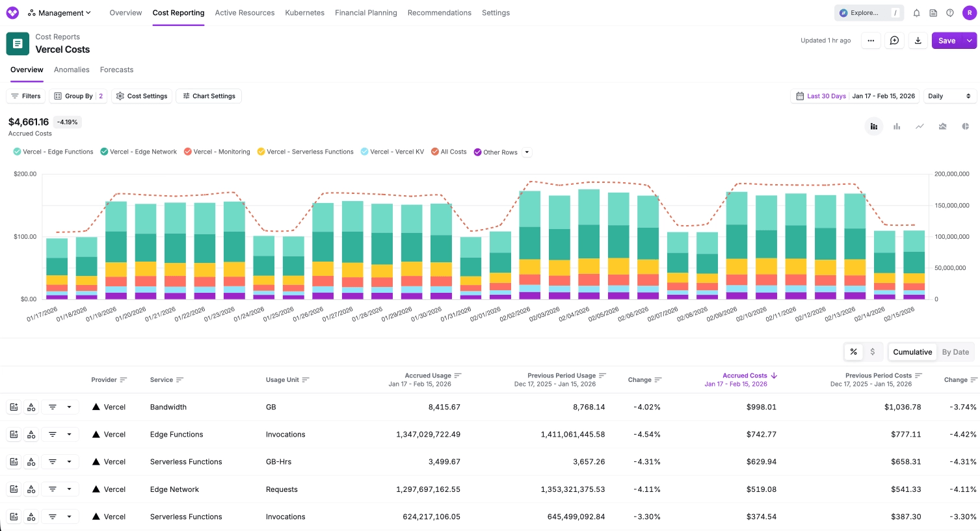Click the chart icon in the Bandwidth row
The height and width of the screenshot is (531, 980).
point(13,407)
